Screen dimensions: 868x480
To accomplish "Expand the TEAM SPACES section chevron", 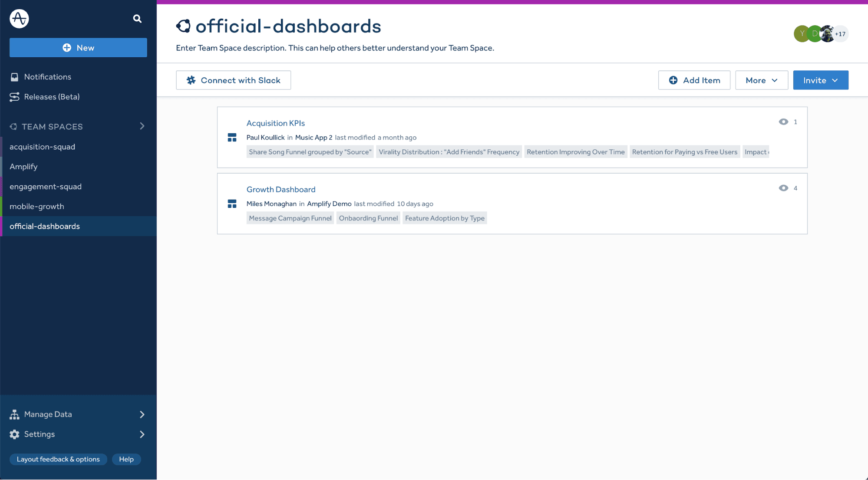I will [142, 126].
